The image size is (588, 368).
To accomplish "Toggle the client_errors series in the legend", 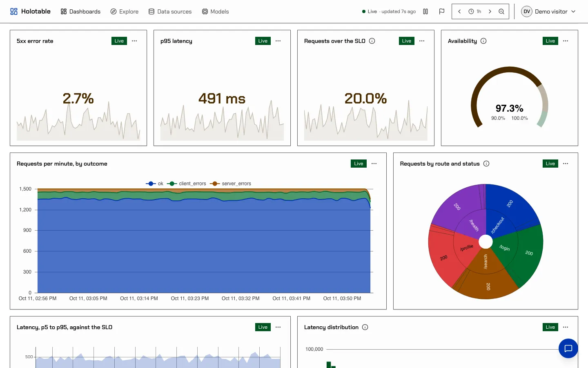I will pyautogui.click(x=187, y=184).
